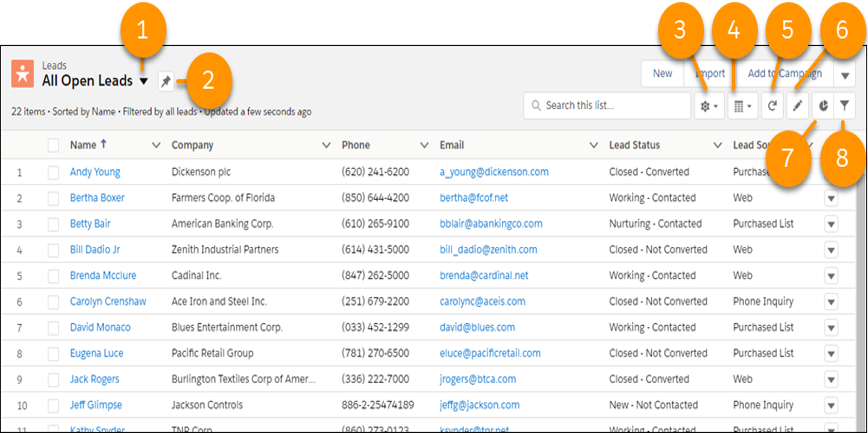Check the box for David Monaco
Viewport: 868px width, 433px height.
53,328
